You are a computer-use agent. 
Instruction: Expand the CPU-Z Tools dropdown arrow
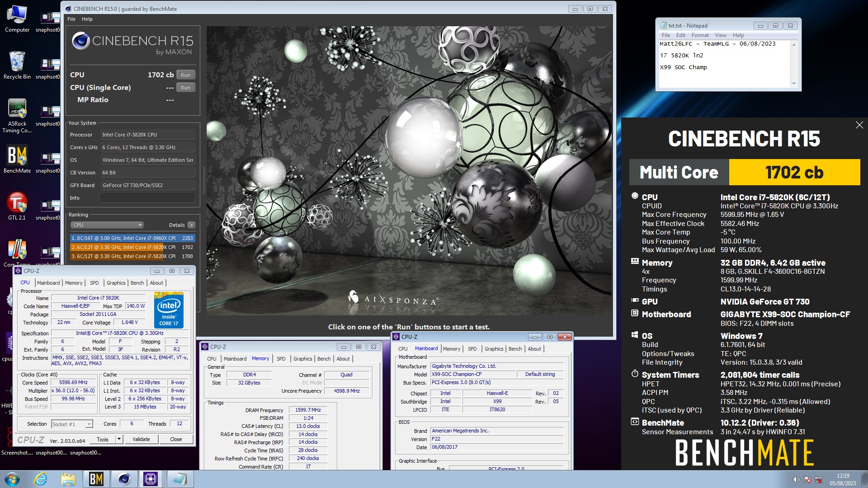tap(119, 439)
